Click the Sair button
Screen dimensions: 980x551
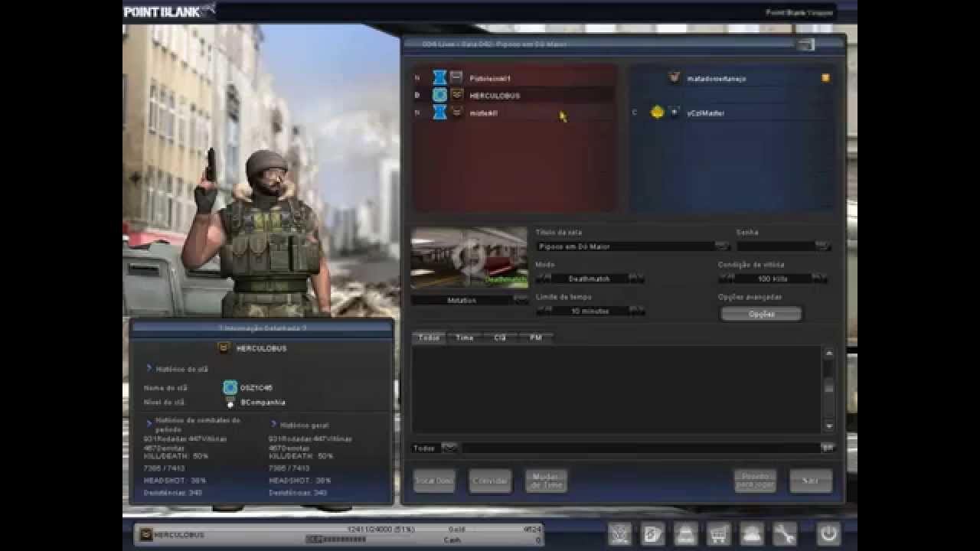pos(811,481)
